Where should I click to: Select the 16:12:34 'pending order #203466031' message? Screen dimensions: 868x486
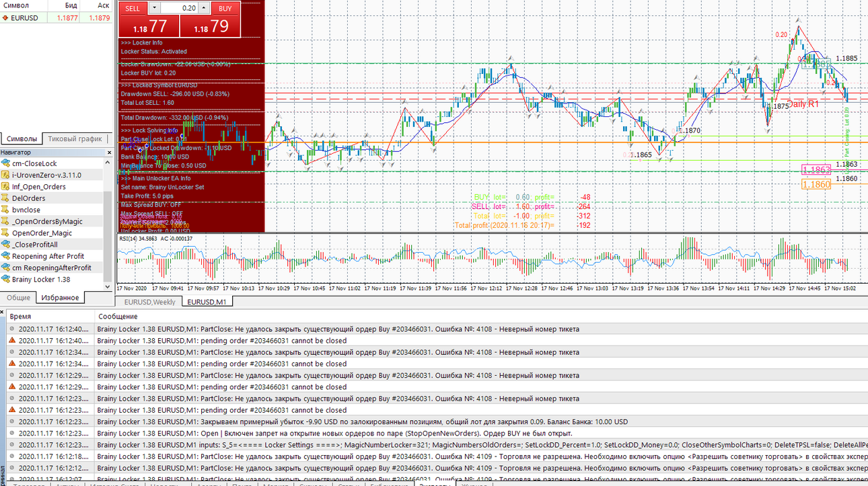221,364
